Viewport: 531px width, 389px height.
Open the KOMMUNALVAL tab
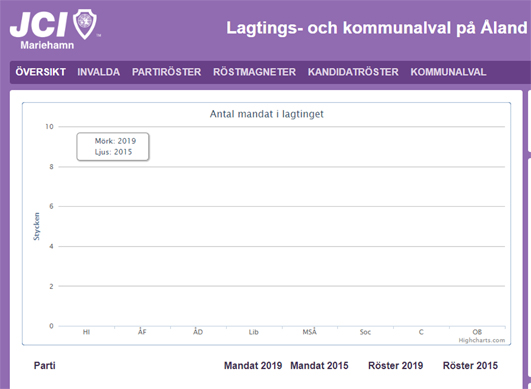pyautogui.click(x=448, y=72)
